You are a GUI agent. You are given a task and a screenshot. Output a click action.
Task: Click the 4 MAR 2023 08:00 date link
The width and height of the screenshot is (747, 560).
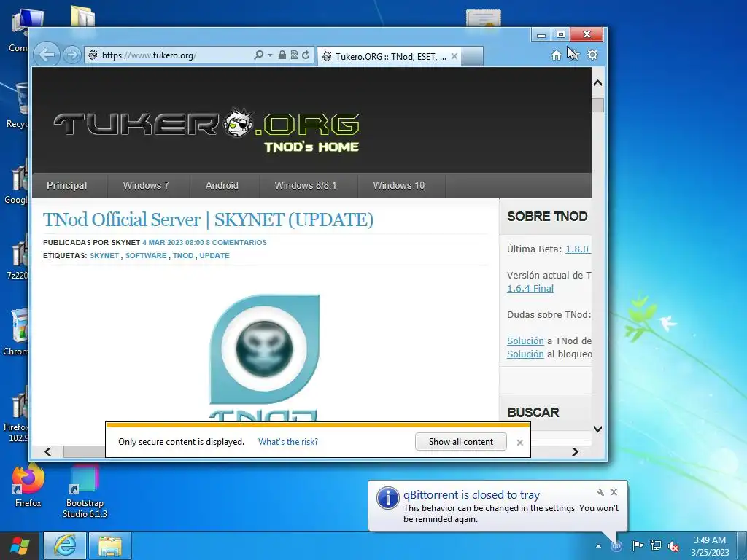click(x=173, y=242)
